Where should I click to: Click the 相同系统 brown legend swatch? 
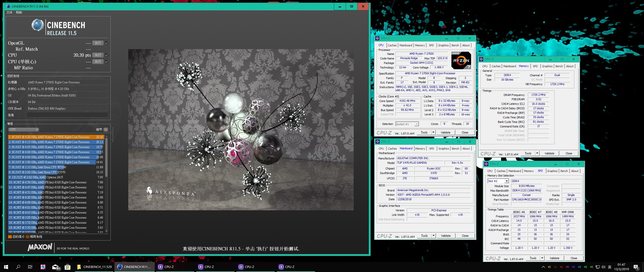point(28,237)
